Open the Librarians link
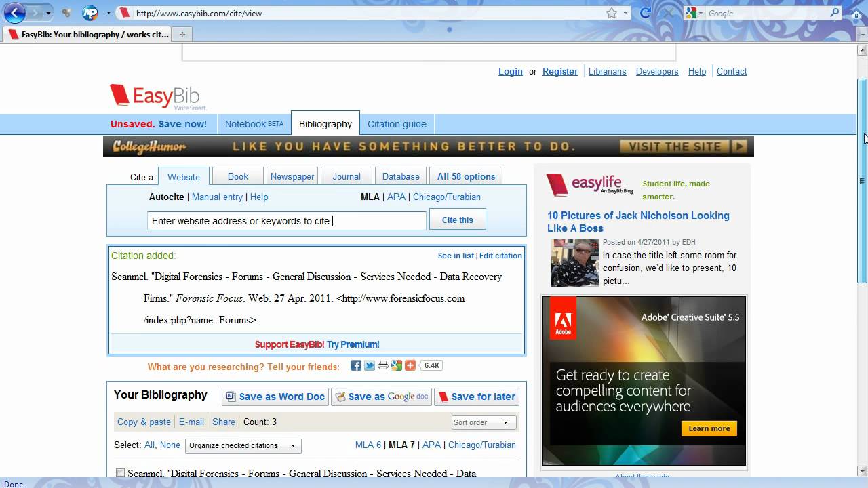 click(x=608, y=71)
